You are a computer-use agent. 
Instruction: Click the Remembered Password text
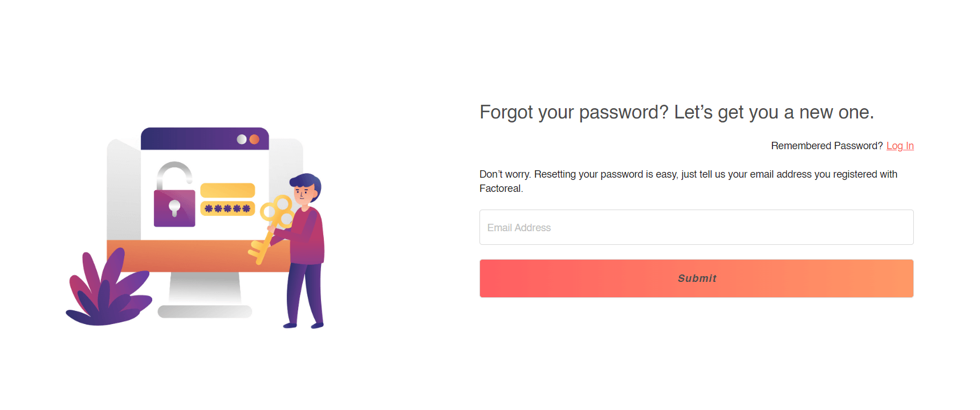tap(827, 145)
